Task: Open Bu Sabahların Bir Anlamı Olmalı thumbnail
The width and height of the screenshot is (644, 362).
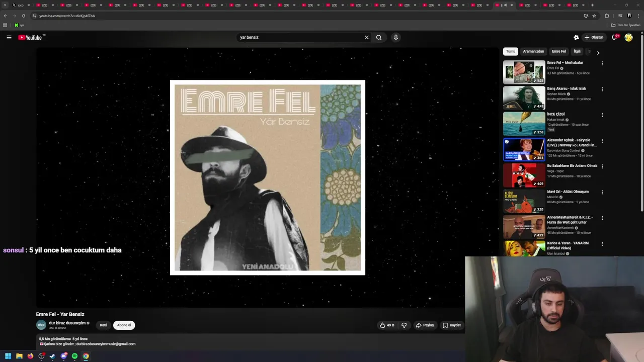Action: (524, 175)
